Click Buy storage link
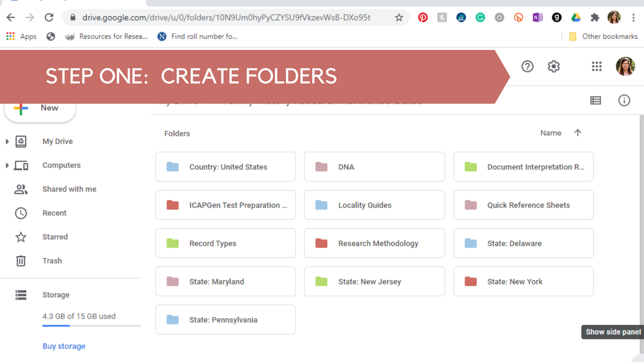 pos(64,346)
